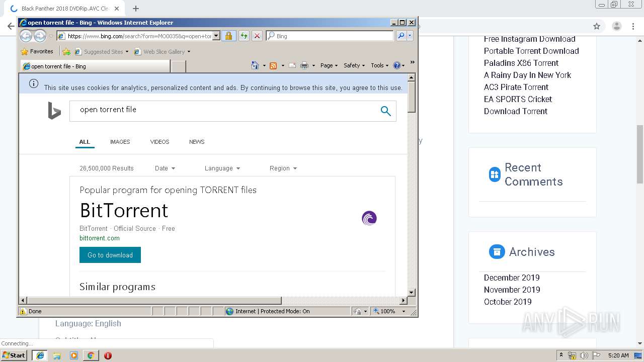The width and height of the screenshot is (644, 362).
Task: Open Paladins X86 Torrent link
Action: (x=521, y=63)
